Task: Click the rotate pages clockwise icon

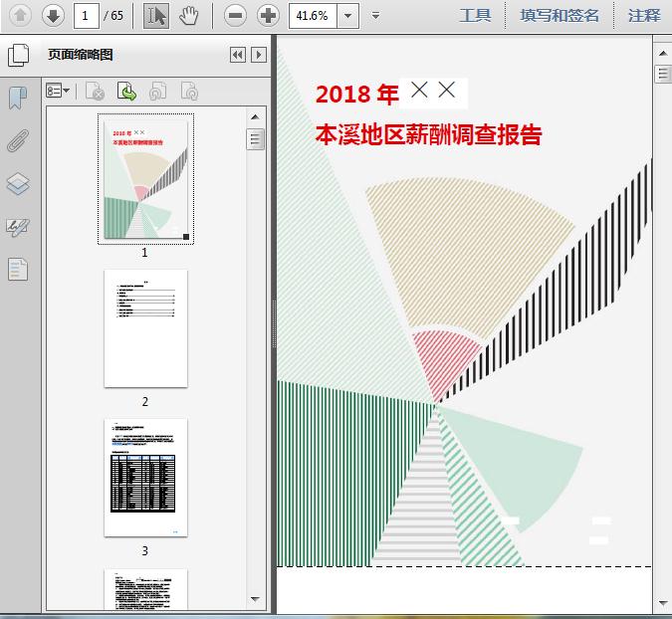Action: click(x=189, y=91)
